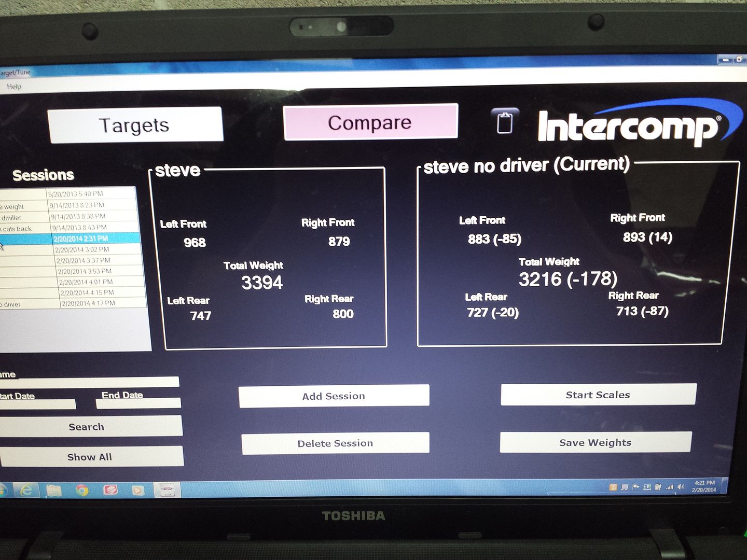Click the volume speaker icon in tray
Screen dimensions: 747x560
(x=681, y=487)
